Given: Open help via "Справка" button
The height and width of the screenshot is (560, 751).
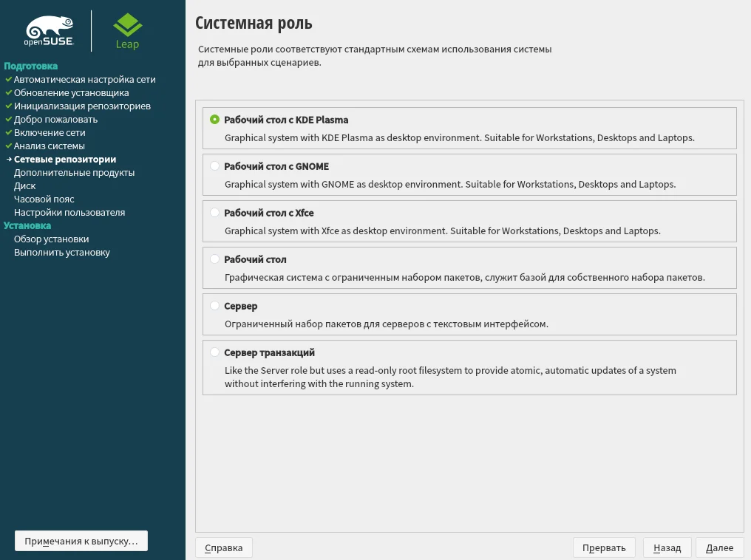Looking at the screenshot, I should 224,547.
